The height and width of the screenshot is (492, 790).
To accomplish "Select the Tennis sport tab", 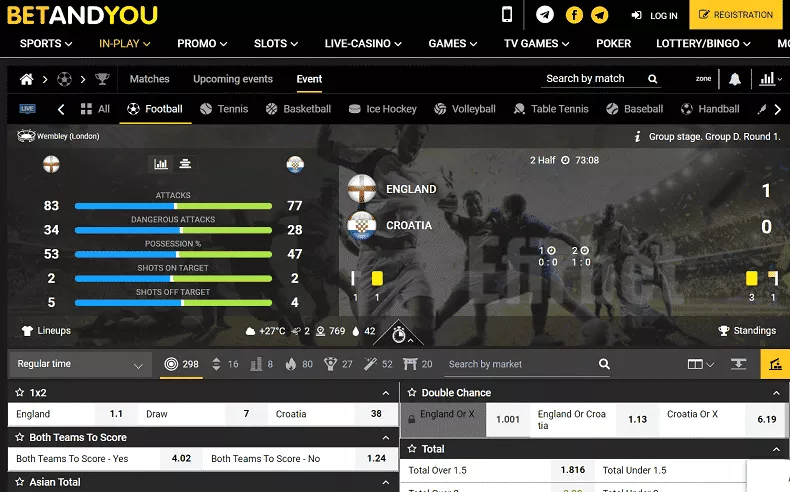I will pyautogui.click(x=224, y=109).
